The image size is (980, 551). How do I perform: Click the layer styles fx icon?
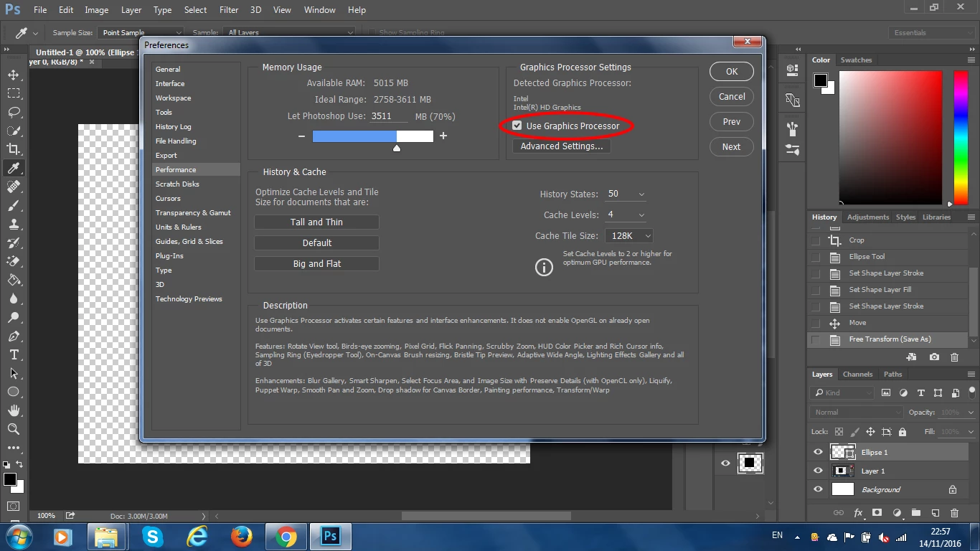tap(858, 513)
